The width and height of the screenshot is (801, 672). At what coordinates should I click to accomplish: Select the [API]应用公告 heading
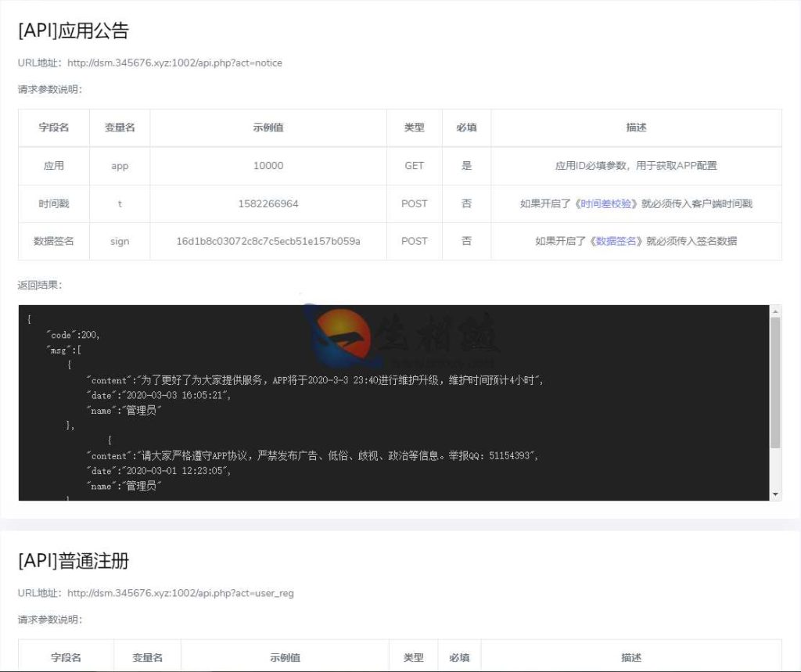(74, 31)
